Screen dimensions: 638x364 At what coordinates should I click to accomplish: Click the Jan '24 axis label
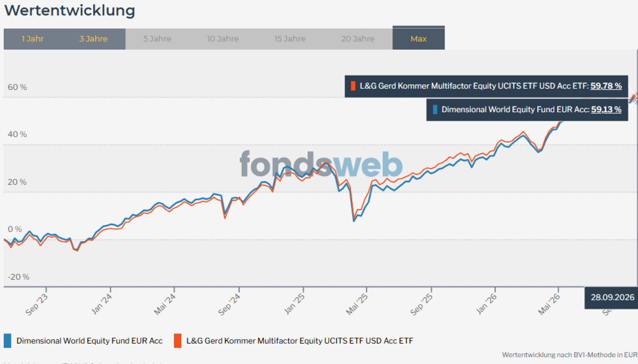pyautogui.click(x=101, y=304)
